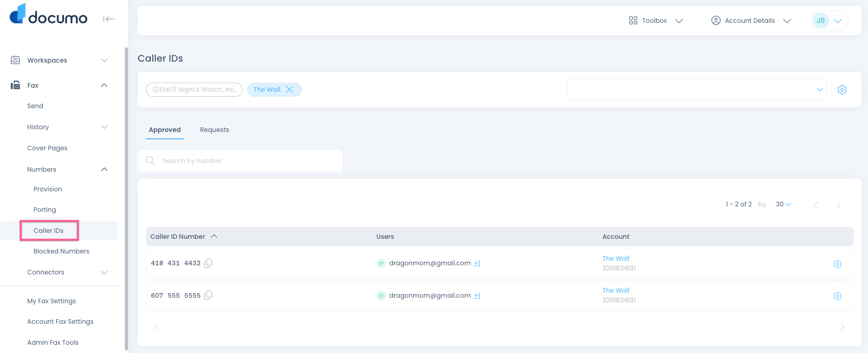Click the documo logo
868x353 pixels.
tap(48, 14)
